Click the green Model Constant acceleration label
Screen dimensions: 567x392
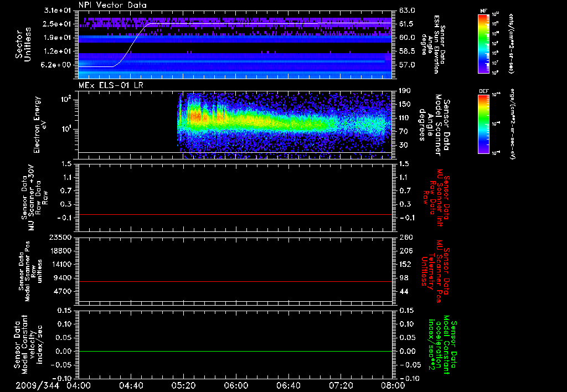[442, 345]
